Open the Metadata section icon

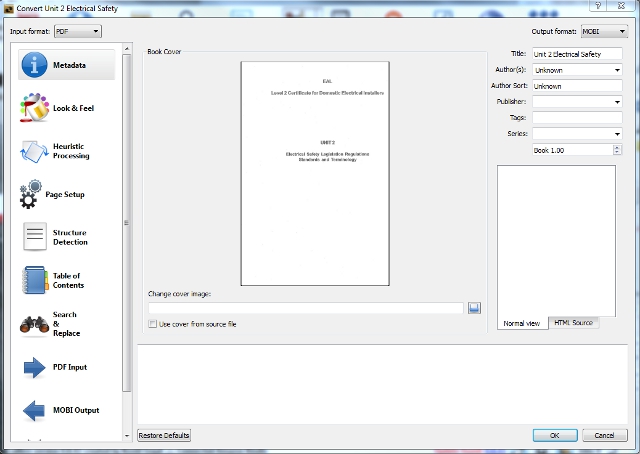pyautogui.click(x=36, y=66)
